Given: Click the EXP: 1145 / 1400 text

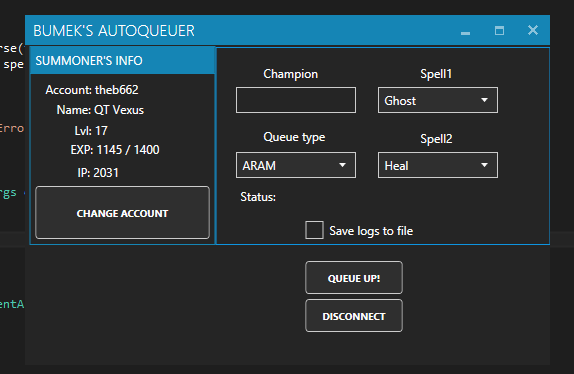Looking at the screenshot, I should coord(115,150).
